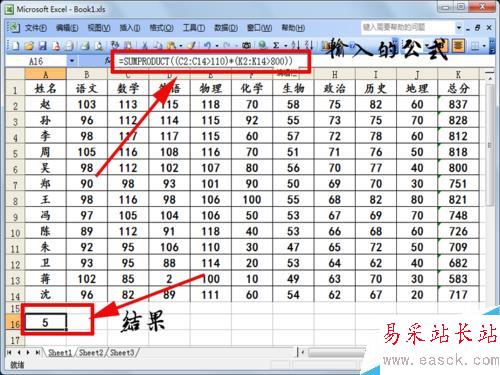Image resolution: width=500 pixels, height=375 pixels.
Task: Click the Excel workbook icon beside 文件 menu
Action: coord(14,27)
